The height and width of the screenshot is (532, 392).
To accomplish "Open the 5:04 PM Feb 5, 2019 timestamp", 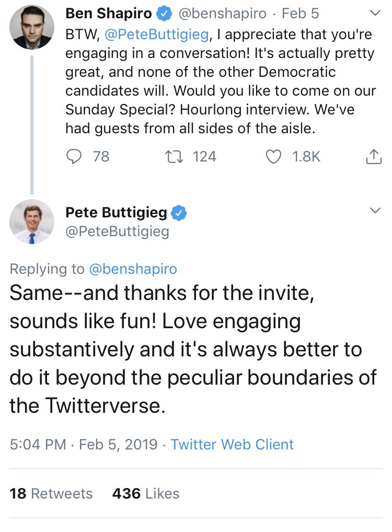I will click(84, 444).
